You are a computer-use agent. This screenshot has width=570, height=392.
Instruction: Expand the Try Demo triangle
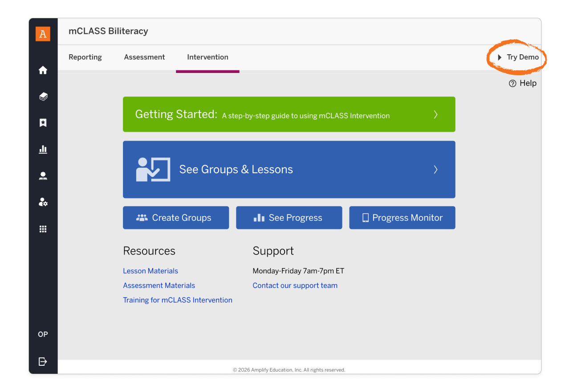(500, 57)
